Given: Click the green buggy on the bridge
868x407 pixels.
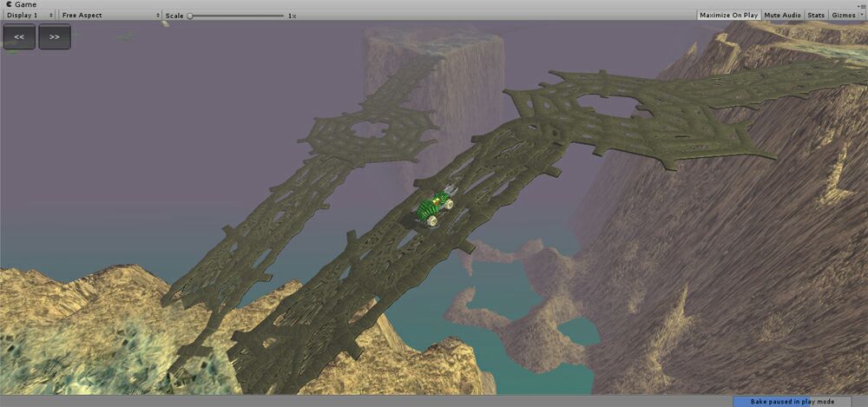Looking at the screenshot, I should (x=435, y=207).
